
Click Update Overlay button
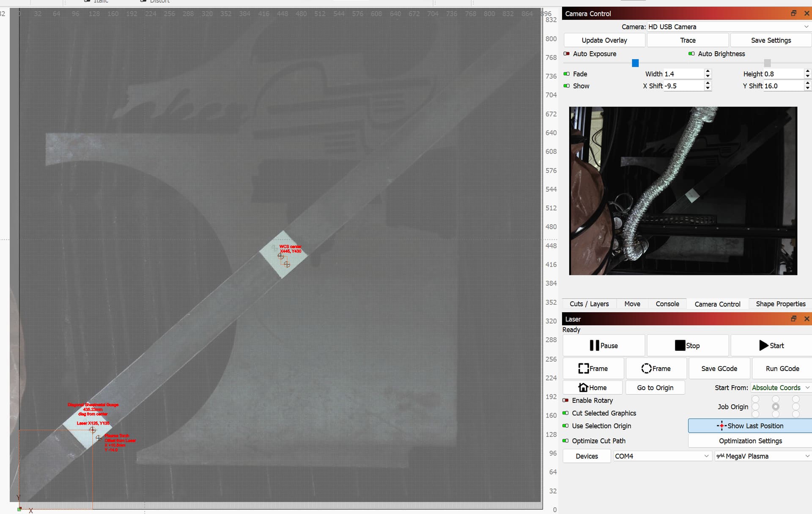tap(604, 40)
